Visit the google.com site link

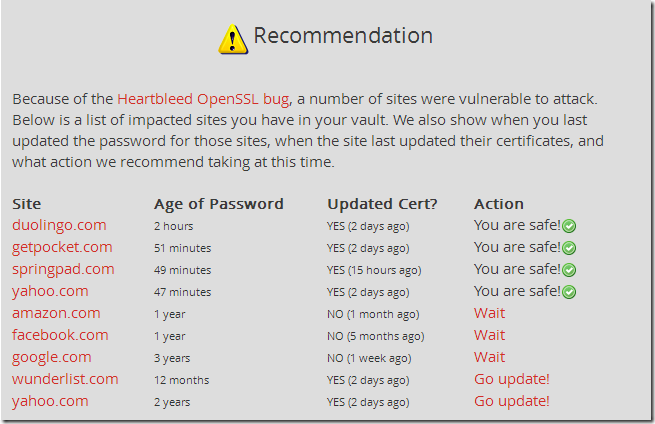click(51, 357)
